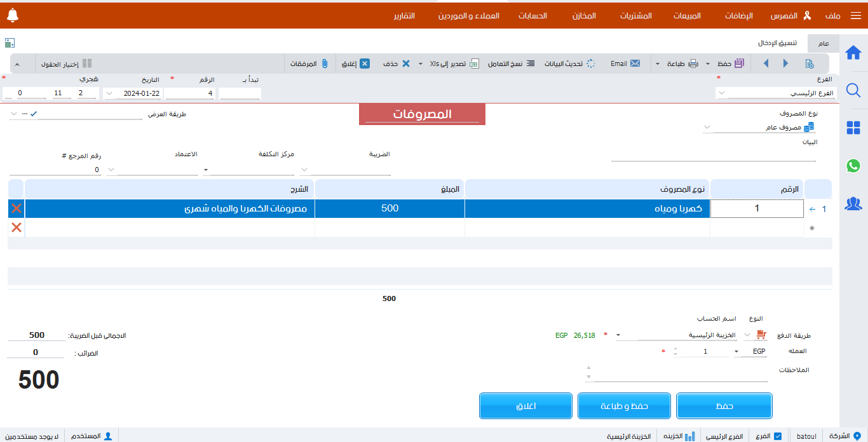Viewport: 868px width, 442px height.
Task: Click the notification bell icon
Action: click(12, 15)
